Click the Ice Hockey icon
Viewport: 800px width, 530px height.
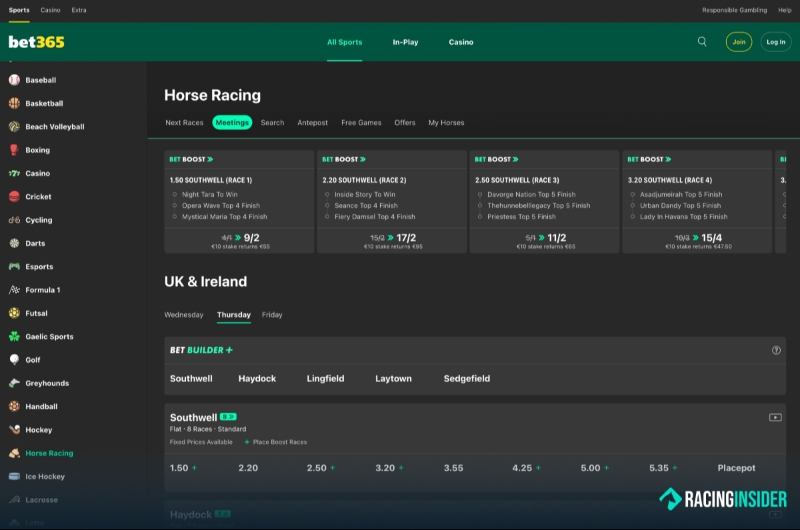coord(14,476)
